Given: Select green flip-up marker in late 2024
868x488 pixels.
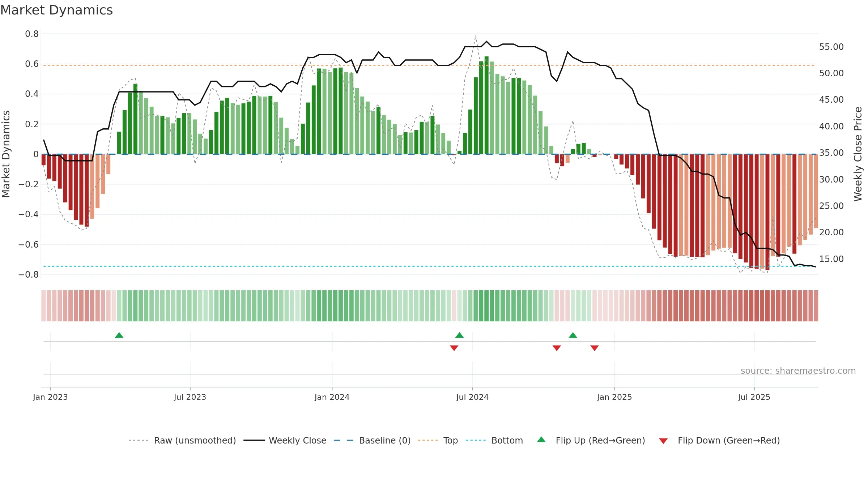Looking at the screenshot, I should pos(573,335).
